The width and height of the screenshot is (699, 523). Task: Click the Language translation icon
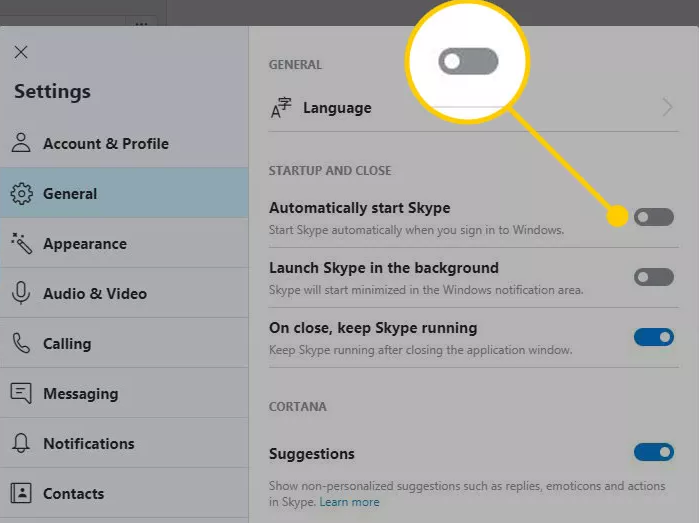click(281, 108)
